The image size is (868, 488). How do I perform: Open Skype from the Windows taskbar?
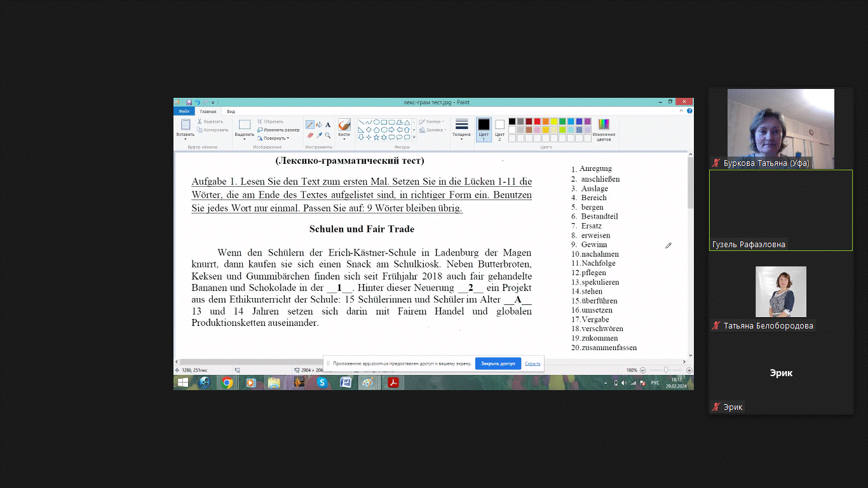(x=322, y=383)
